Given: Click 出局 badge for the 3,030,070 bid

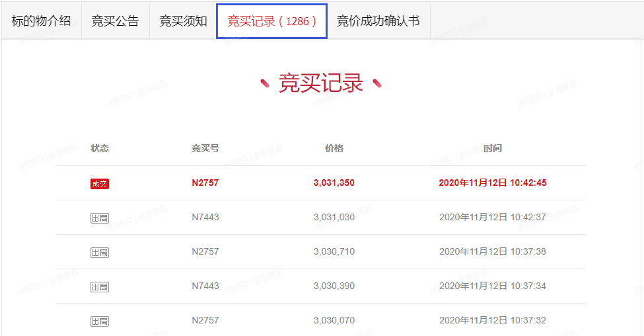Looking at the screenshot, I should coord(99,321).
